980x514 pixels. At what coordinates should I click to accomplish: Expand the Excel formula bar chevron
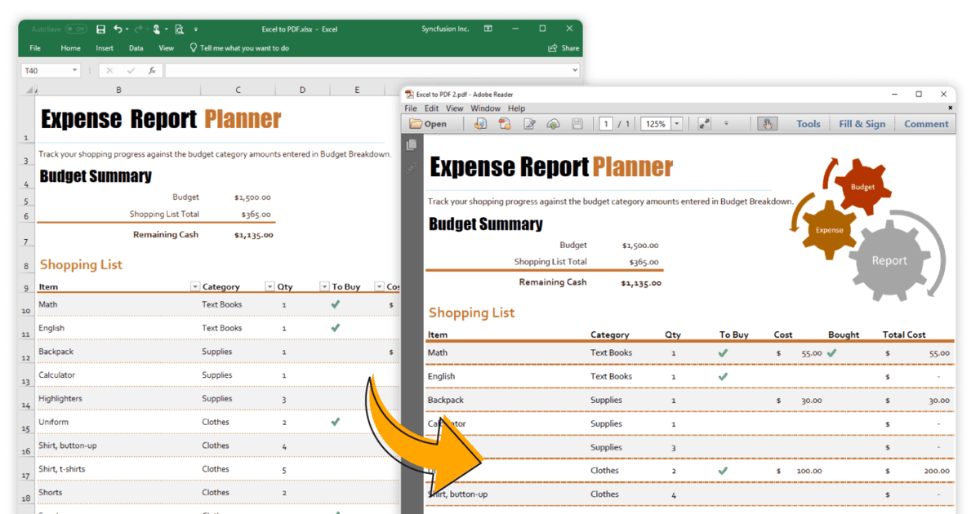(x=575, y=71)
